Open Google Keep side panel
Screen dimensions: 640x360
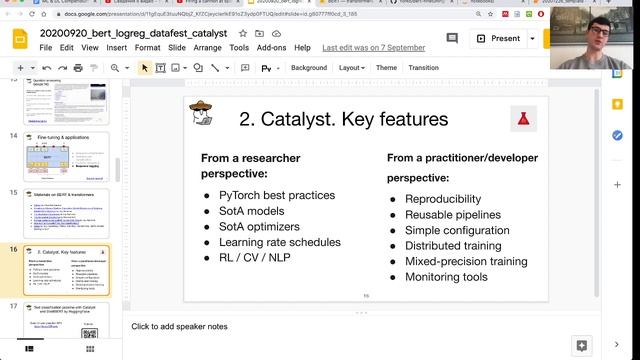(x=617, y=104)
